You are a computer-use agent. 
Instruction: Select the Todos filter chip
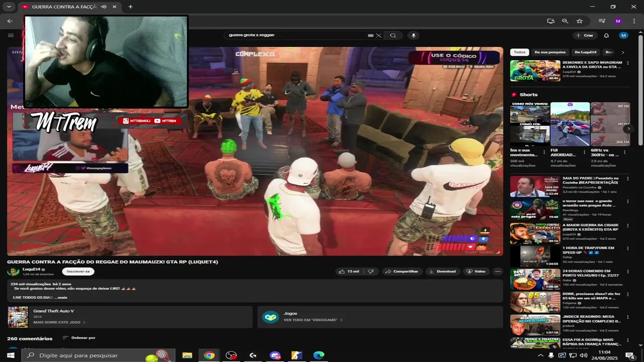click(520, 52)
